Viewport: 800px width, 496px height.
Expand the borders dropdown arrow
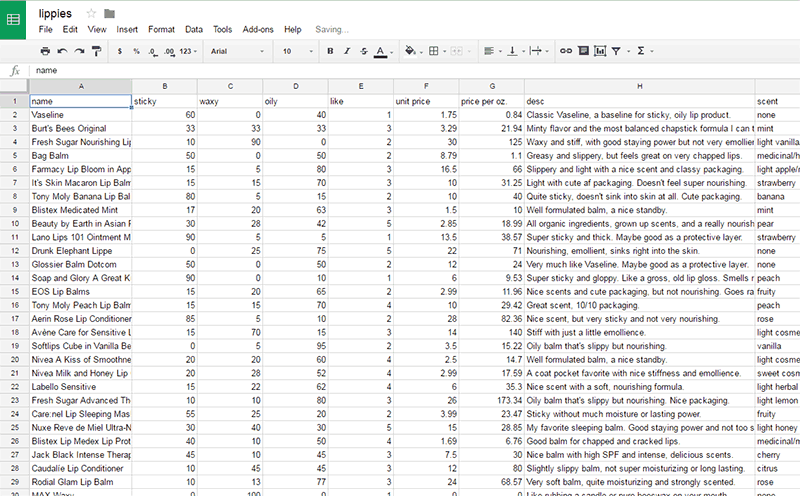pos(444,51)
